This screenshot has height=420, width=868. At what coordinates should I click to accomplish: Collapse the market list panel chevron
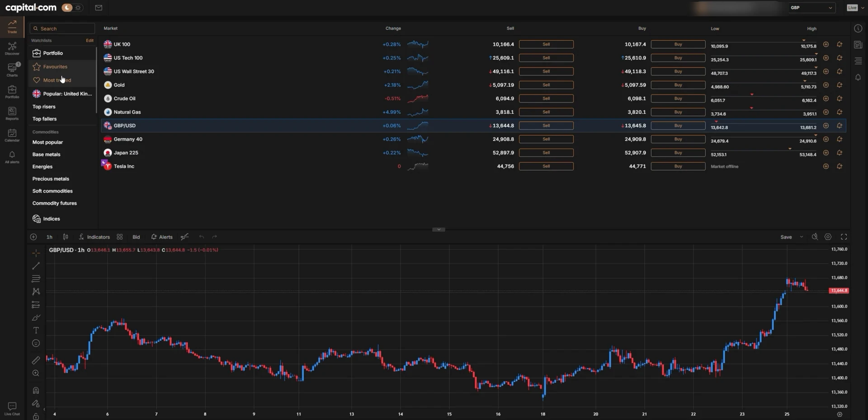pos(439,229)
